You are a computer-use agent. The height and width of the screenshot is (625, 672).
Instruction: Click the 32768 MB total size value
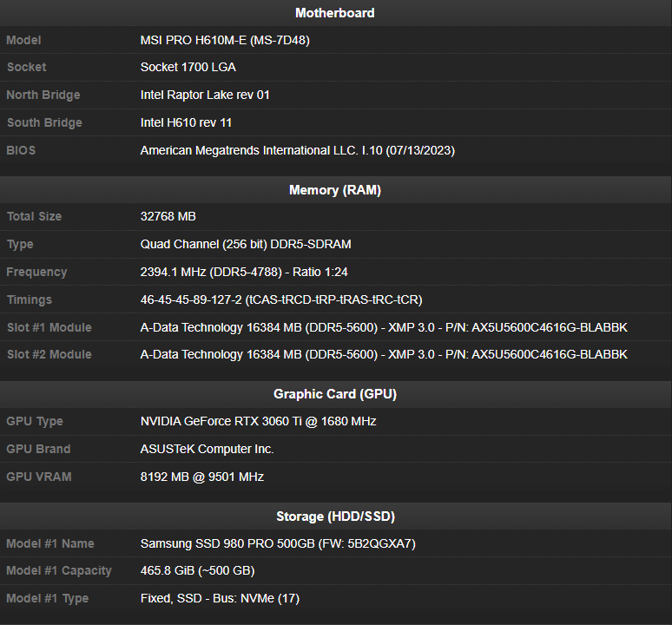[x=168, y=216]
